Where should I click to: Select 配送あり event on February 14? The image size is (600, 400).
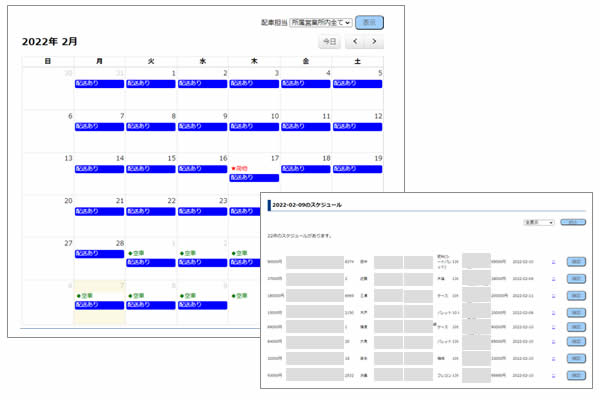[99, 168]
